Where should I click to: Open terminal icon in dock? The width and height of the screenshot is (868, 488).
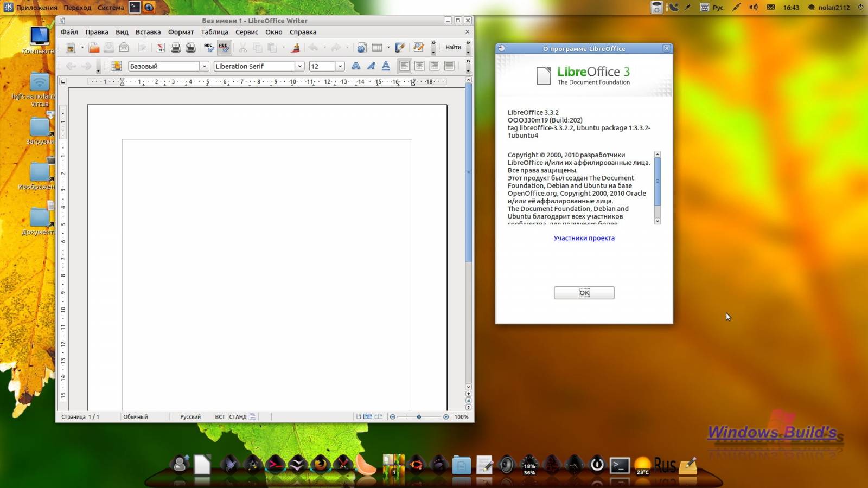point(620,465)
